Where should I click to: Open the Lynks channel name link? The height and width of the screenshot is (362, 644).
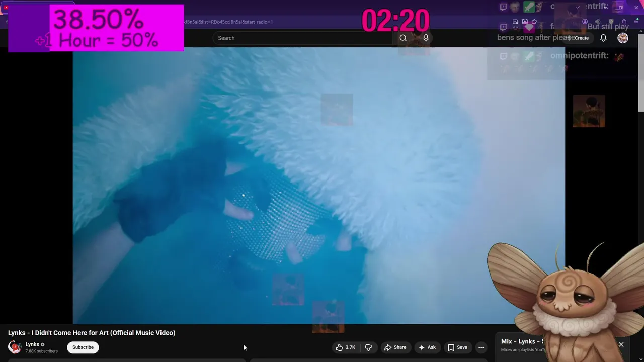32,344
